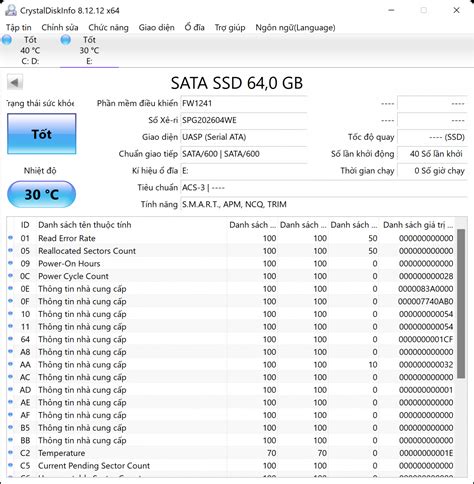The image size is (474, 484).
Task: Click status dot of Current Pending Sector Count row
Action: (11, 465)
